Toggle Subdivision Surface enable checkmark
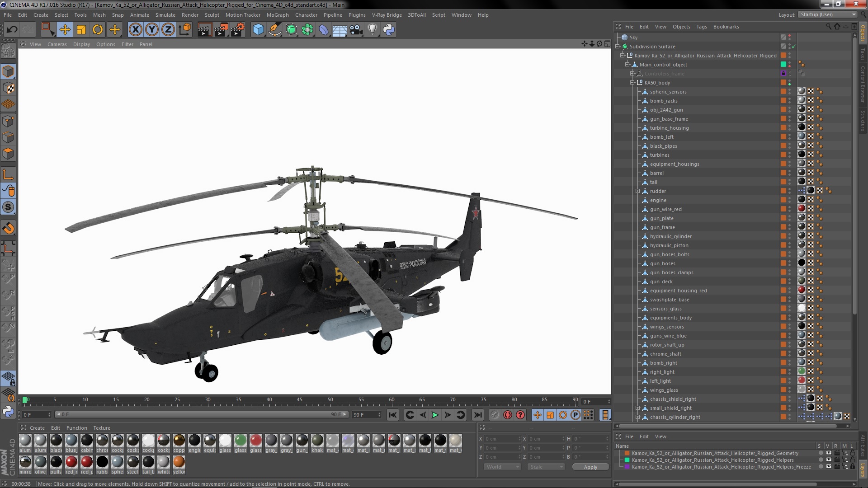 (x=794, y=47)
